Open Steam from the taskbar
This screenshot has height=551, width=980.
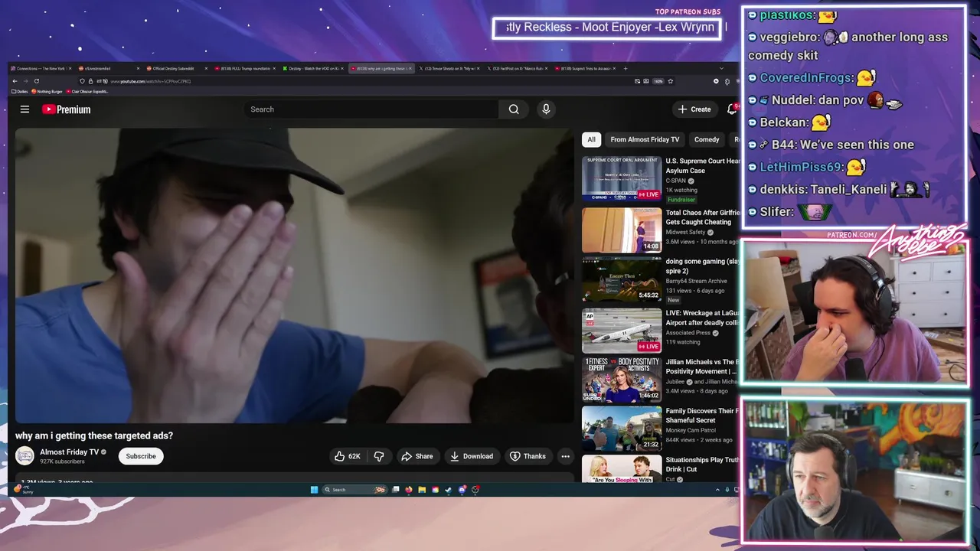pyautogui.click(x=449, y=490)
